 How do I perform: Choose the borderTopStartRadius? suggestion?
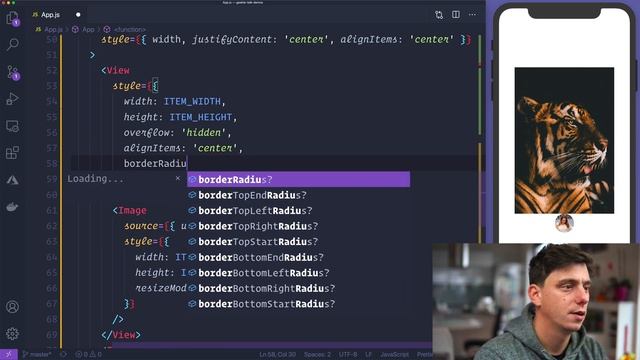click(298, 242)
